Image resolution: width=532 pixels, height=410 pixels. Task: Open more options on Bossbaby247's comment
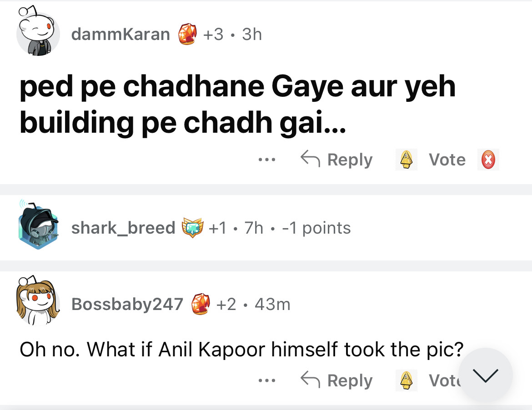pos(266,380)
